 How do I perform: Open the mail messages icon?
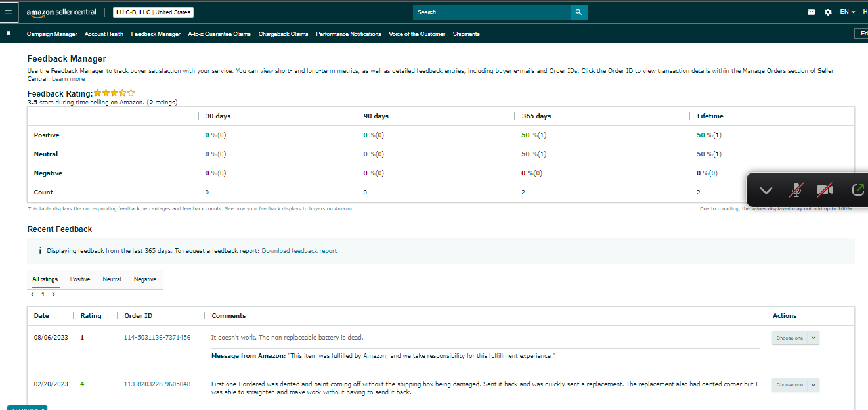pos(811,12)
